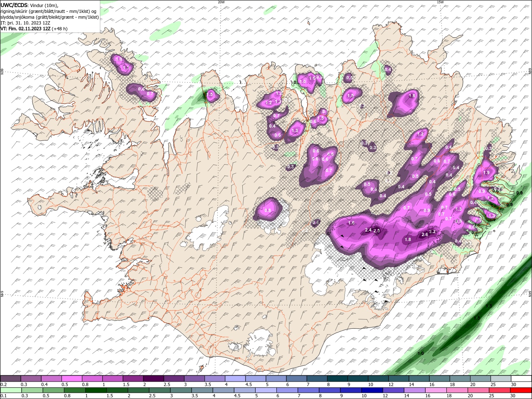The width and height of the screenshot is (532, 399).
Task: Pick the bright red swatch ending the lower legend
Action: (x=521, y=390)
